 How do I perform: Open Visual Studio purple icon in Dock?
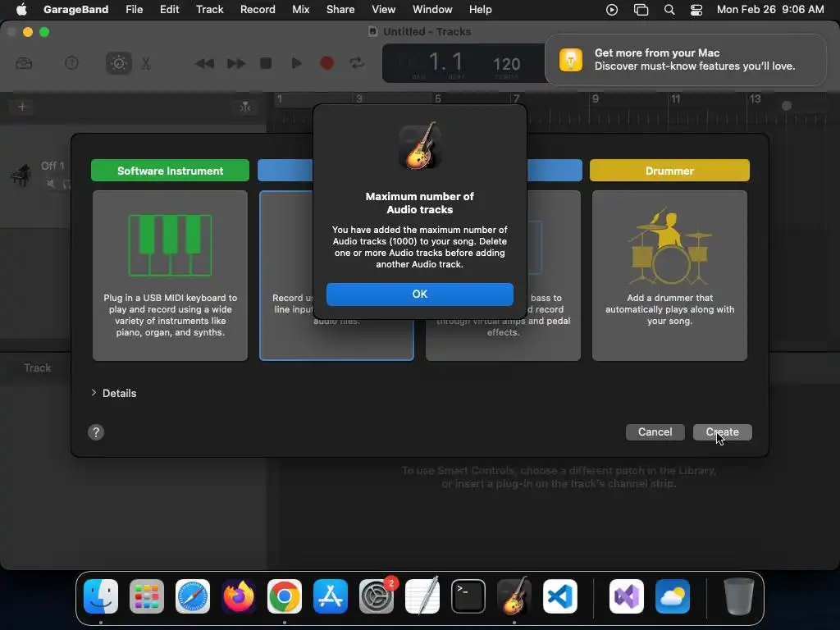[x=626, y=596]
